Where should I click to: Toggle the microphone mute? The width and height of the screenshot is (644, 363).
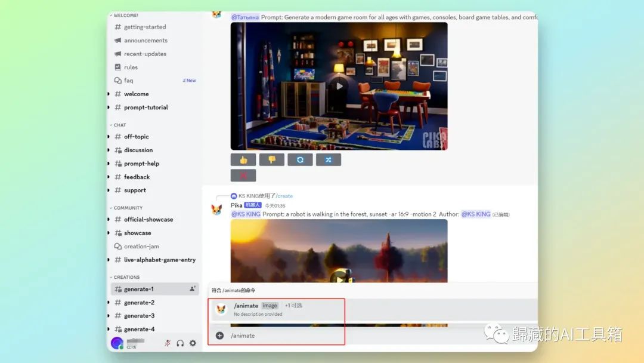tap(168, 343)
